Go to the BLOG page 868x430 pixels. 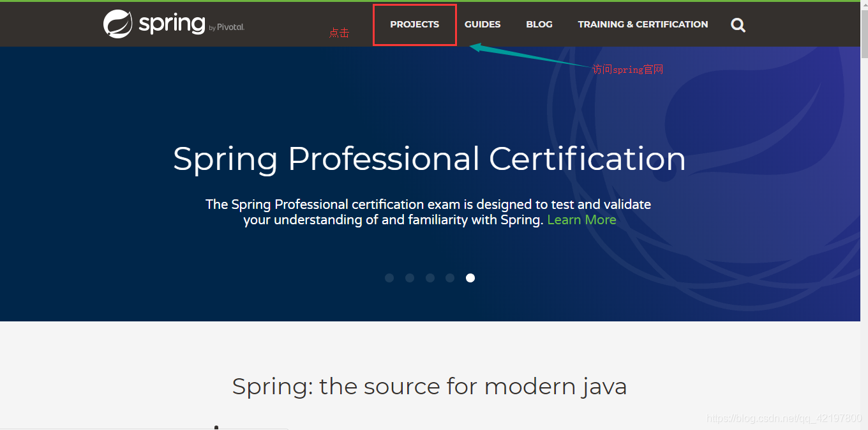pyautogui.click(x=539, y=24)
